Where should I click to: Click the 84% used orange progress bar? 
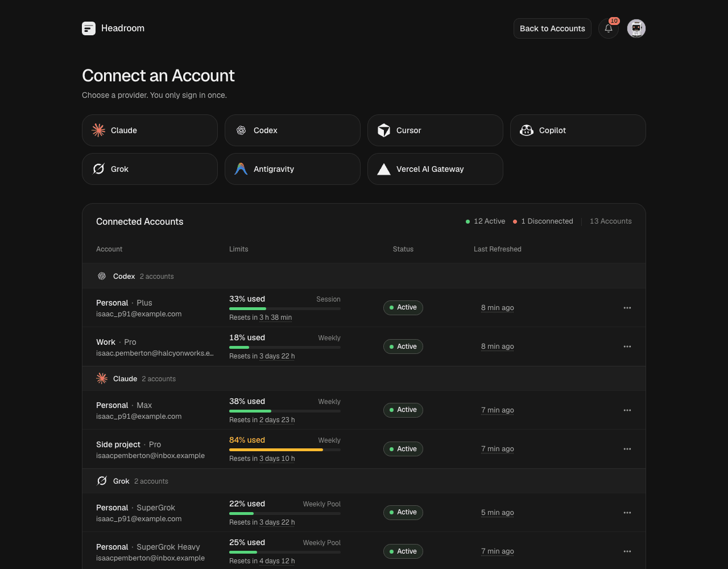(x=285, y=450)
